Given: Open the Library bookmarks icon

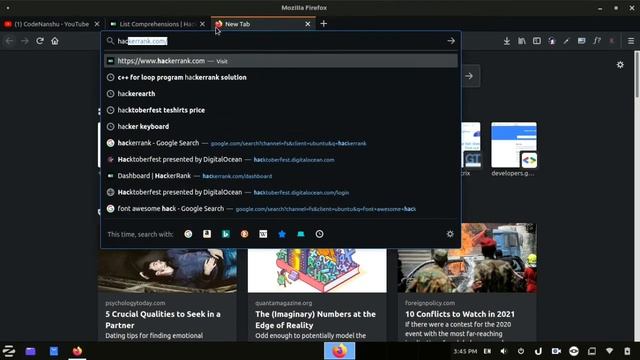Looking at the screenshot, I should (522, 41).
